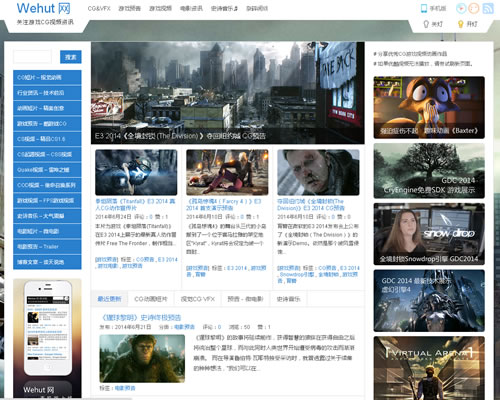Click the pink round social icon in header
Viewport: 500px width, 400px height.
point(461,8)
